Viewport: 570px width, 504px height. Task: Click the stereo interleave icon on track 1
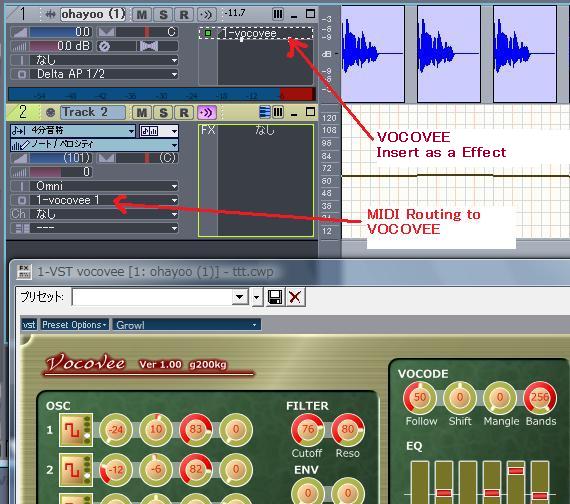click(149, 46)
